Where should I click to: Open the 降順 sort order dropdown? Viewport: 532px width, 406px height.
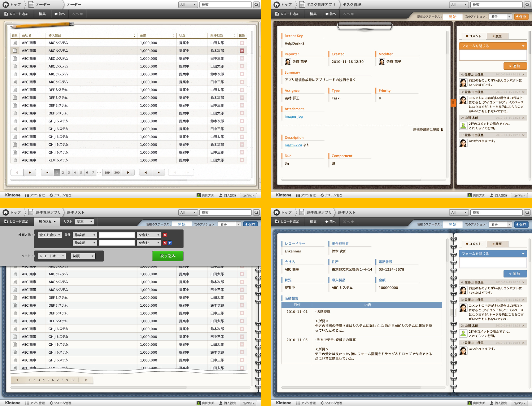tap(83, 256)
